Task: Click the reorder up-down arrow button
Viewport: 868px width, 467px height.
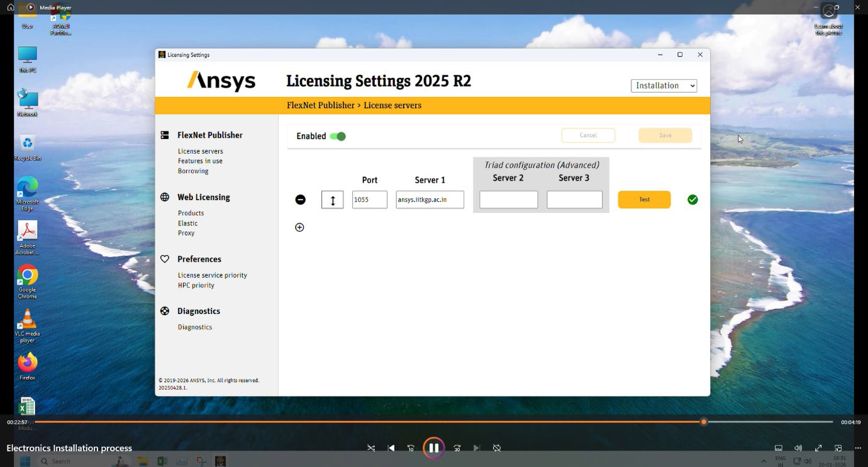Action: tap(332, 200)
